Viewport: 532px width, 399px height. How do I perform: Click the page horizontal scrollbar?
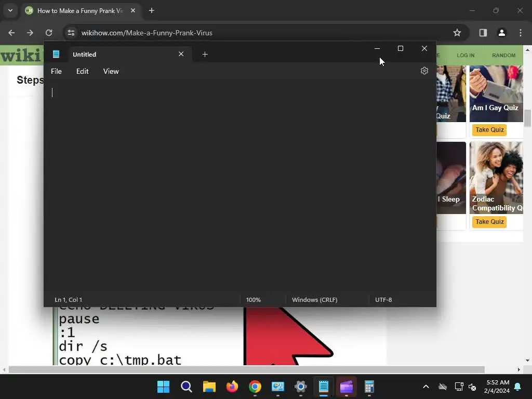pos(246,369)
